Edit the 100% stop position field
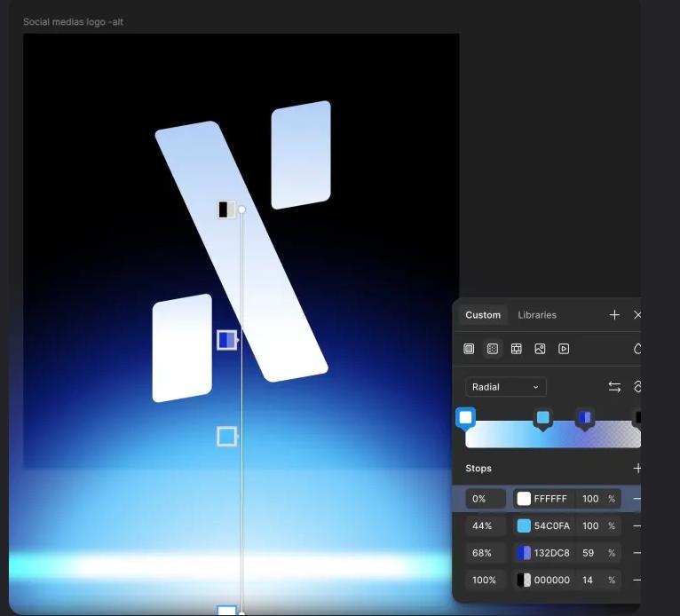 coord(486,580)
